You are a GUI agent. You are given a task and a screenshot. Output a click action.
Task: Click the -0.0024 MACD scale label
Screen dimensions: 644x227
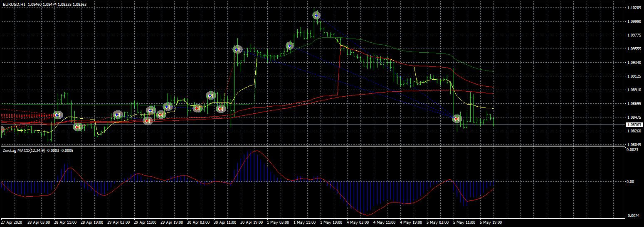634,216
